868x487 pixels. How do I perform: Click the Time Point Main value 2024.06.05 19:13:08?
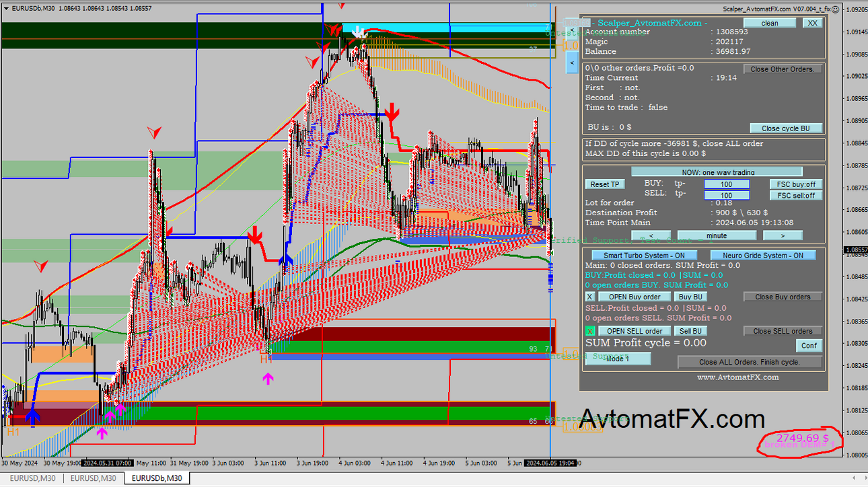[755, 223]
